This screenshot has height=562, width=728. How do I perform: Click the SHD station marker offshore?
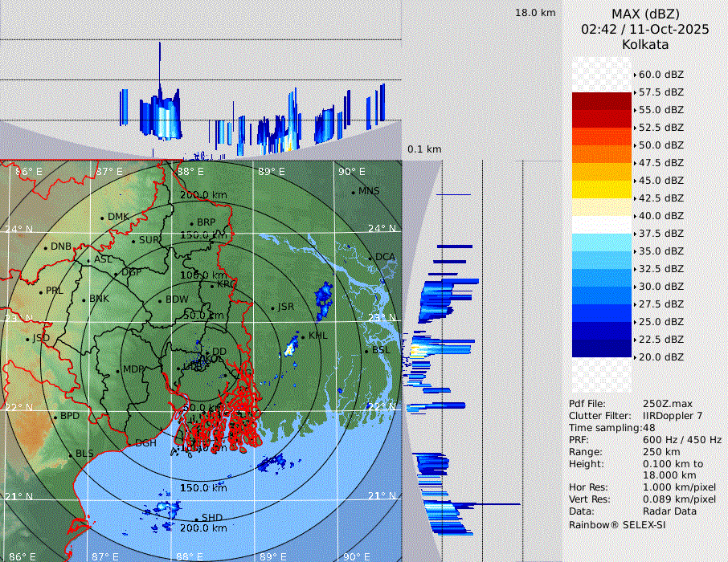pos(196,518)
